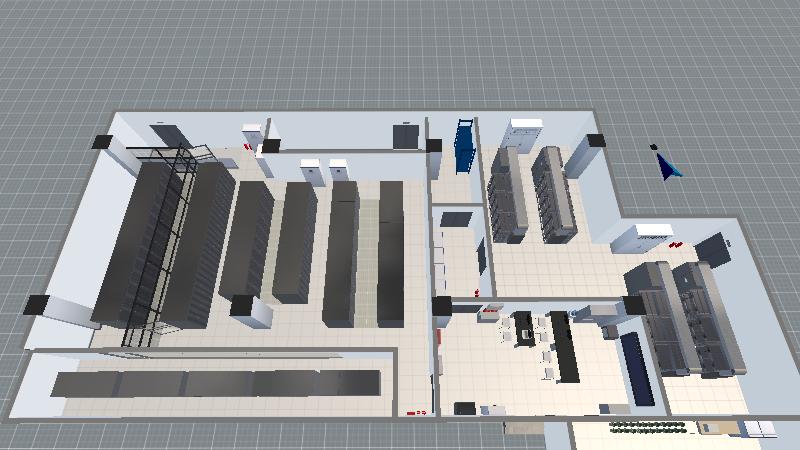The width and height of the screenshot is (800, 450).
Task: Select the blue camera cone marker outside the building
Action: tap(666, 164)
